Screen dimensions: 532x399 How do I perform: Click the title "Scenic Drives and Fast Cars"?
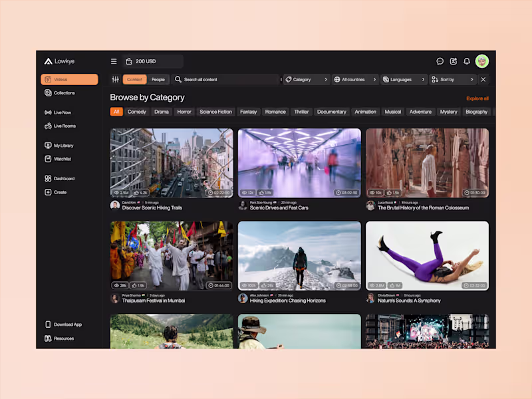(x=279, y=208)
